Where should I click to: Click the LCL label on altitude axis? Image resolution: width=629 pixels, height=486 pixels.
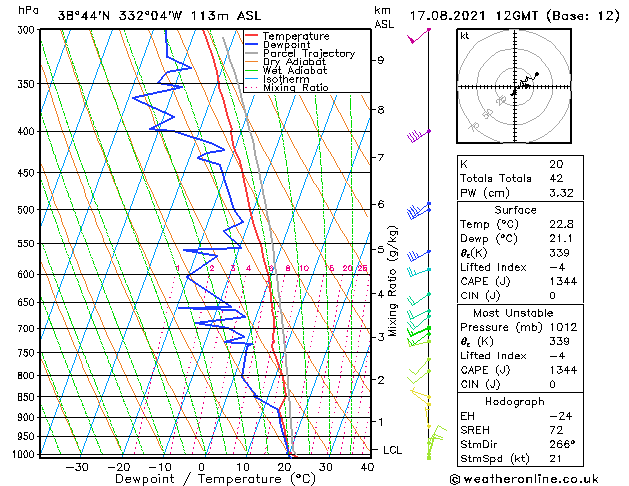click(x=392, y=450)
